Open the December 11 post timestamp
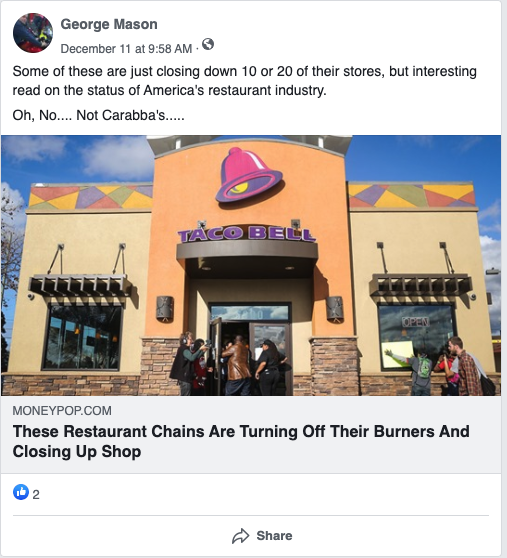Viewport: 507px width, 558px height. click(x=126, y=48)
